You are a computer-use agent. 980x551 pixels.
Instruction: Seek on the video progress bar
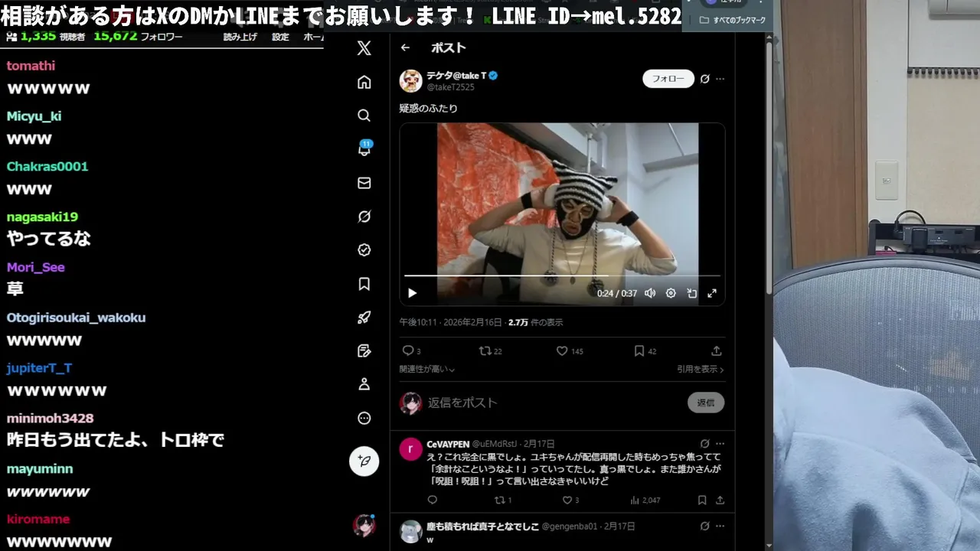(x=562, y=275)
